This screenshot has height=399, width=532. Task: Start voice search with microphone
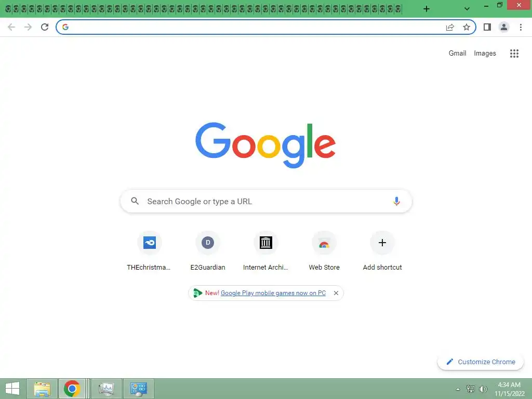(396, 201)
